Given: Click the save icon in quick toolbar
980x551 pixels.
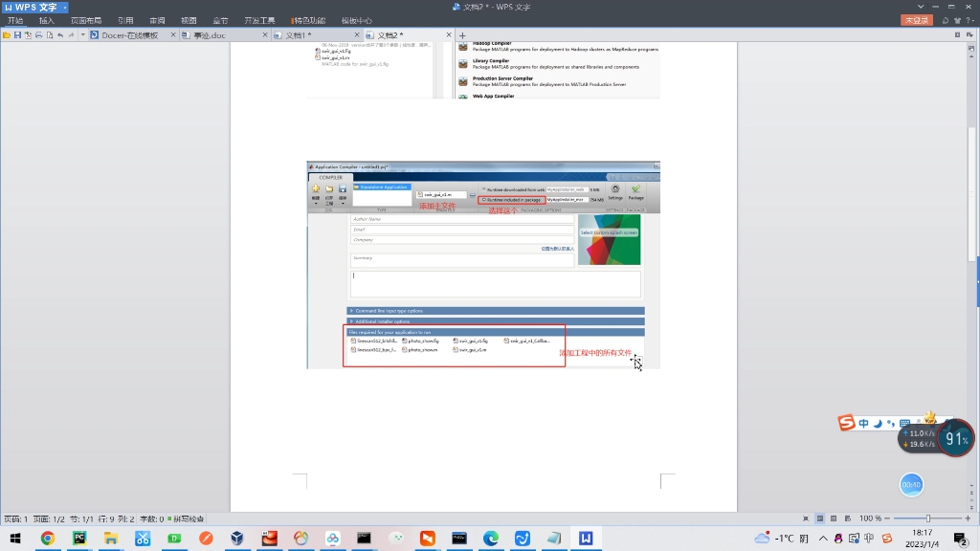Looking at the screenshot, I should pos(17,35).
